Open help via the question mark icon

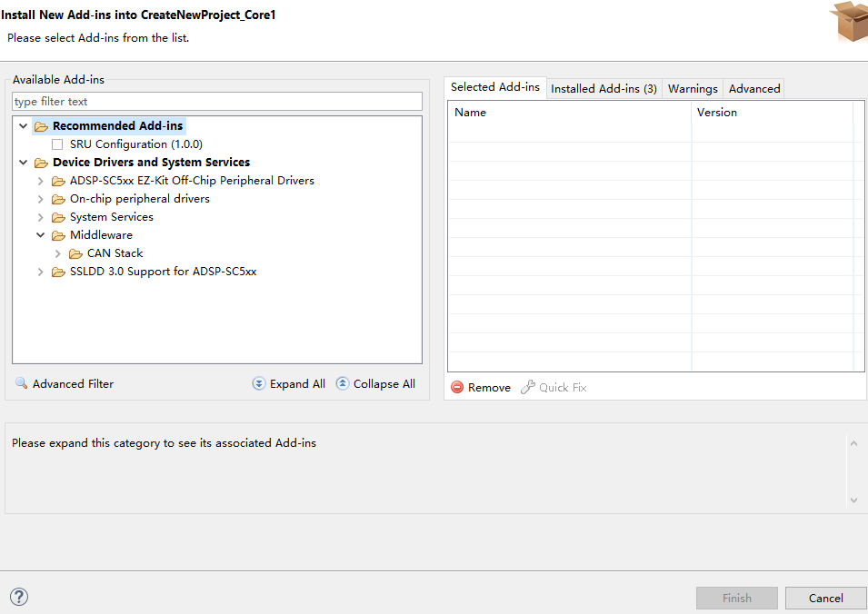pos(18,597)
